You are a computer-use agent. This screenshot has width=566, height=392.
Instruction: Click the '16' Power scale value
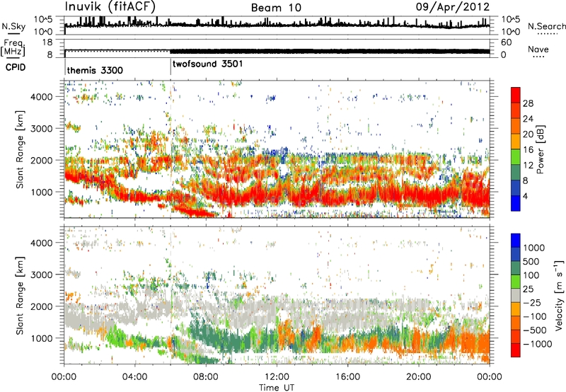coord(528,150)
